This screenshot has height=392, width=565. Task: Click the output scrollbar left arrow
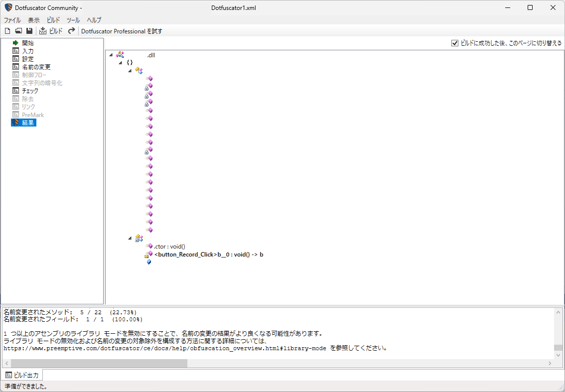(x=7, y=364)
